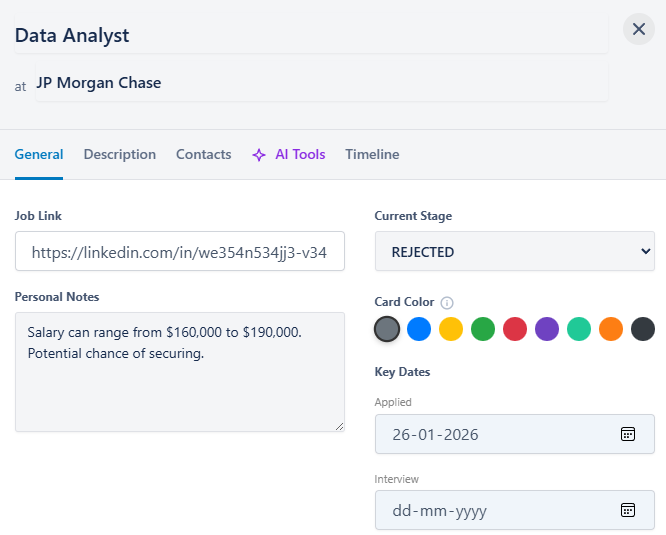Click the Job Link URL field

(180, 252)
